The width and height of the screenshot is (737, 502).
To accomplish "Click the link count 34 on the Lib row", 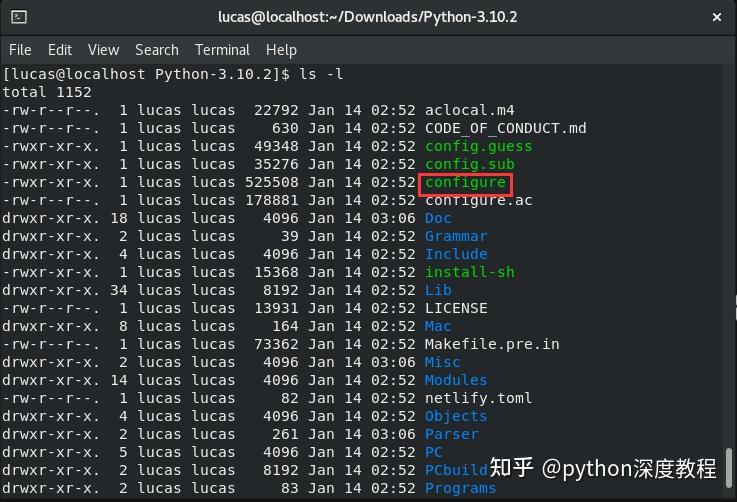I will [x=119, y=290].
